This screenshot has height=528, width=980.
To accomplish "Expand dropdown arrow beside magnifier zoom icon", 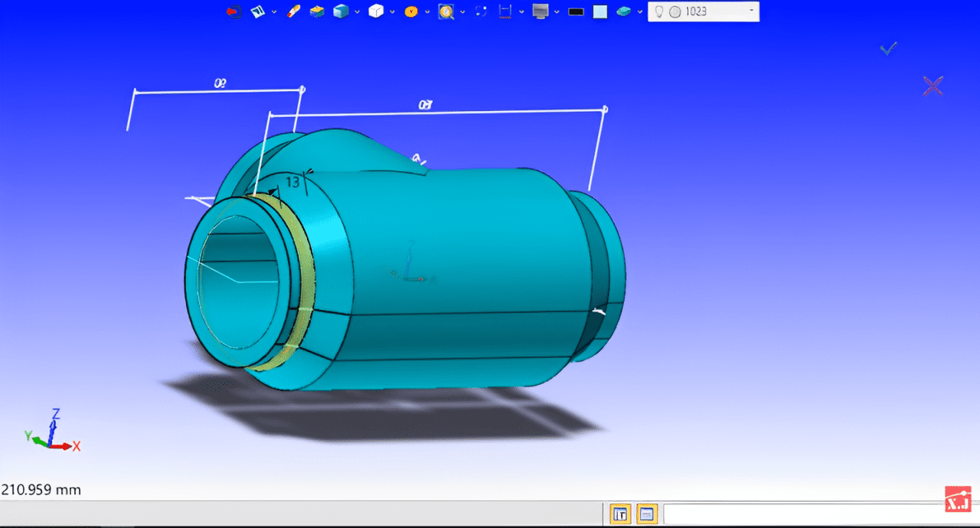I will 462,12.
